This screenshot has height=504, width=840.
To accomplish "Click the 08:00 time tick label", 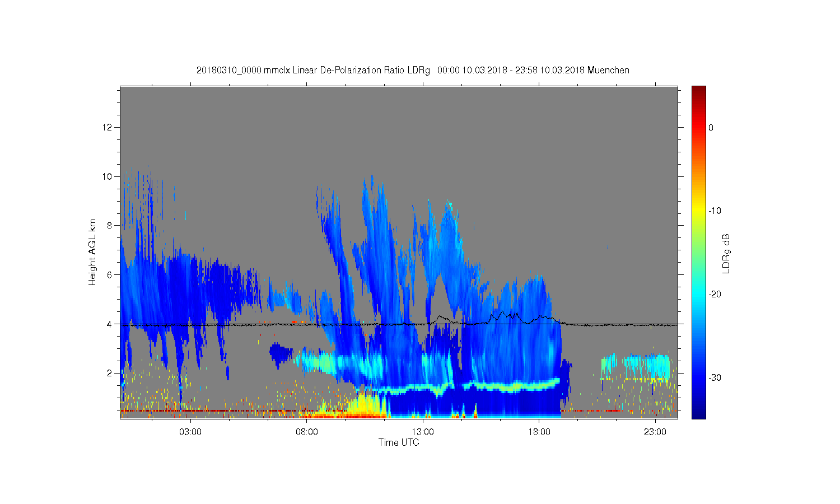I will point(307,432).
